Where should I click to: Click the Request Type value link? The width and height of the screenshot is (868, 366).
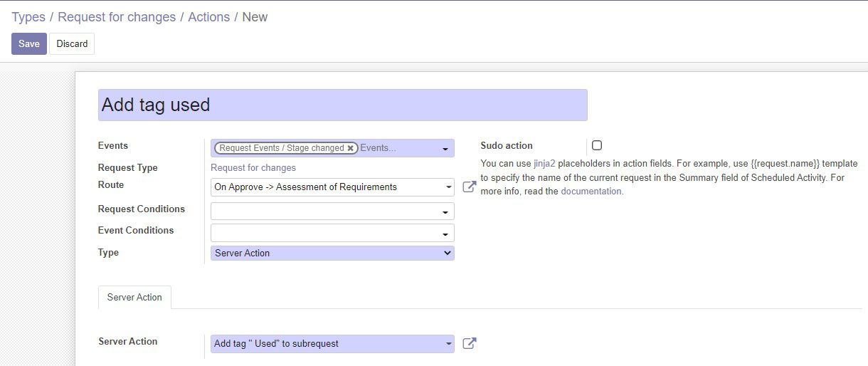[253, 168]
